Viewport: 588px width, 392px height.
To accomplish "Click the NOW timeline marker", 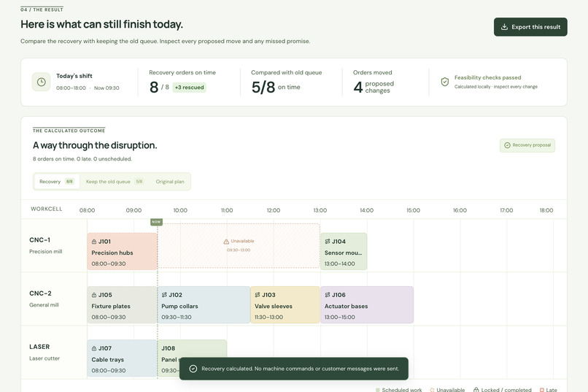I will (156, 222).
